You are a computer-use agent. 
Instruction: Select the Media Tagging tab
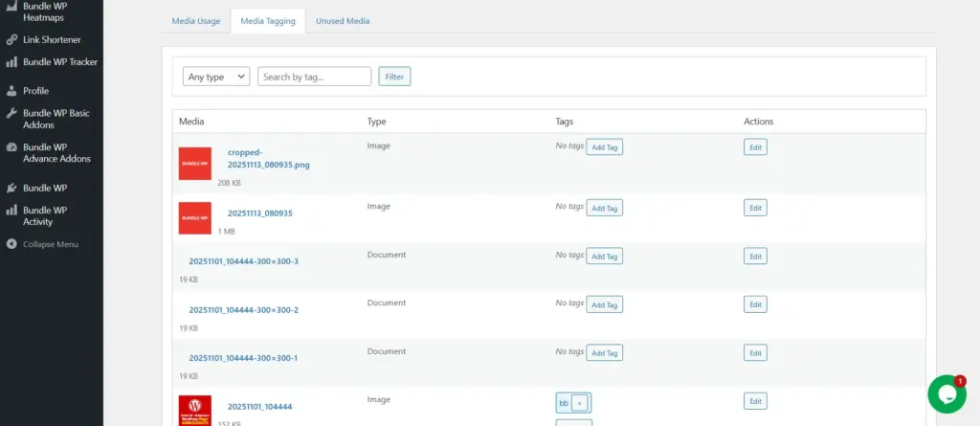coord(268,21)
